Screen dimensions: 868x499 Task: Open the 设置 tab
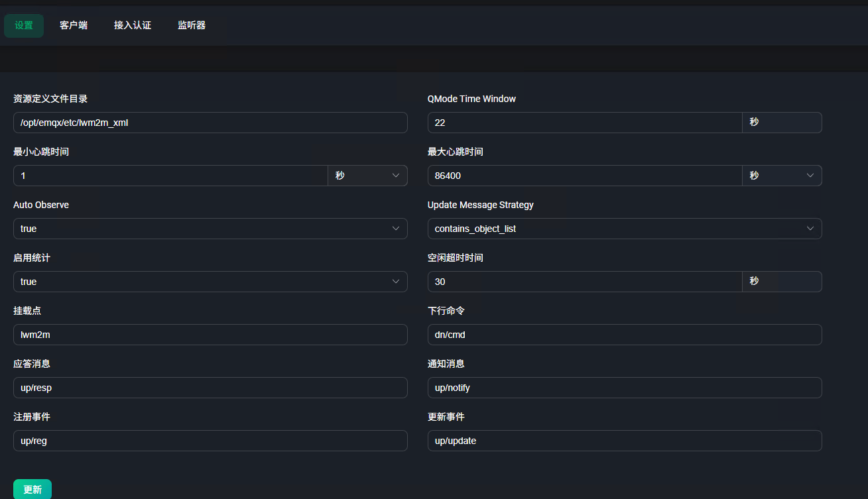point(24,26)
